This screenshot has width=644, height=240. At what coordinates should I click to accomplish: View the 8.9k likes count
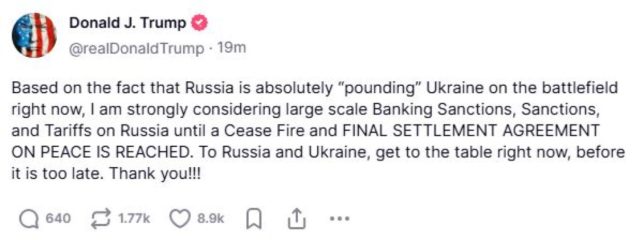click(x=210, y=219)
